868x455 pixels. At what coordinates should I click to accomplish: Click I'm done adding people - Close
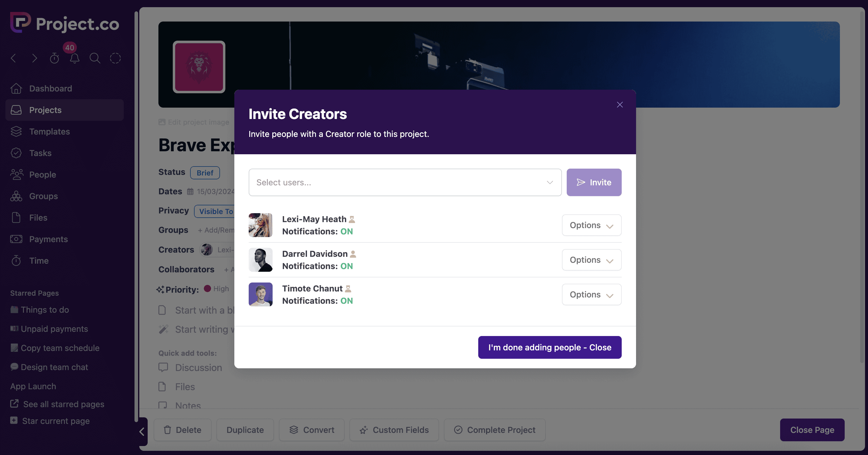[x=550, y=347]
